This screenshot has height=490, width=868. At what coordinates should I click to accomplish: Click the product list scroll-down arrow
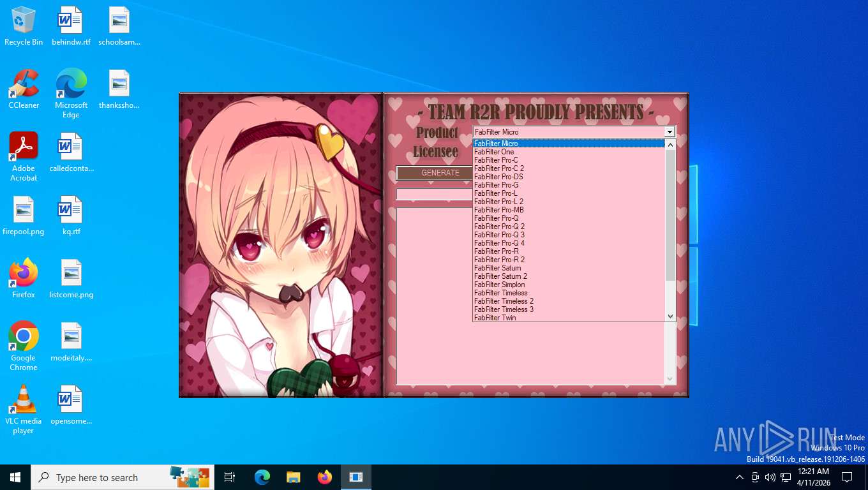click(x=670, y=316)
